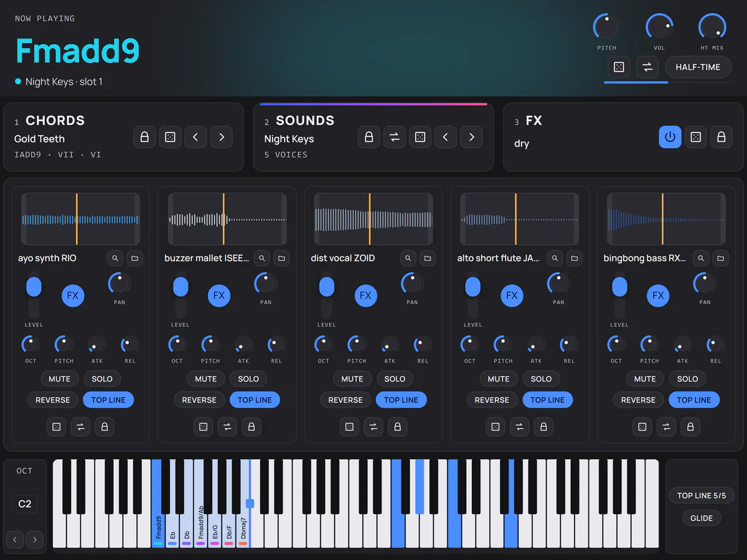Go to next chord set
747x560 pixels.
point(222,137)
